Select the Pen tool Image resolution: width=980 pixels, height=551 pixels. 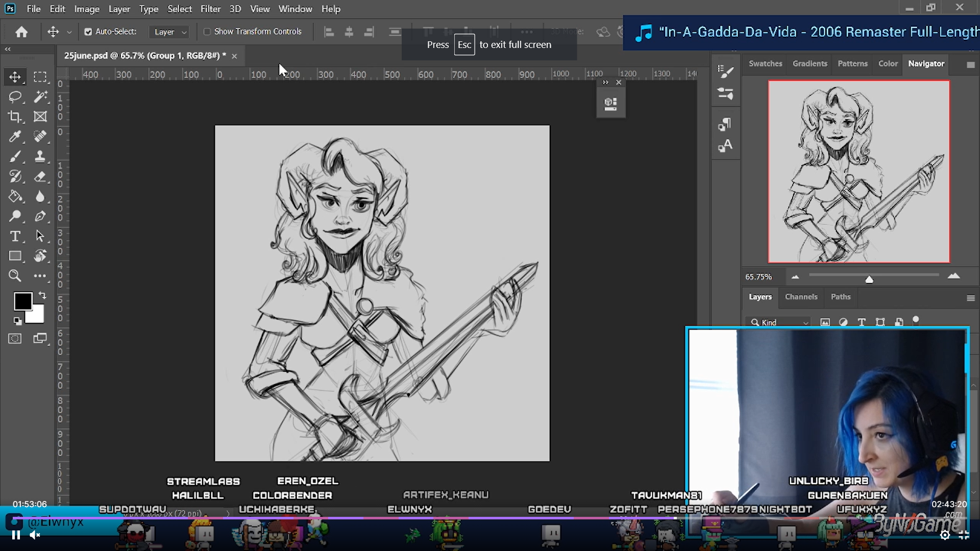click(x=40, y=216)
